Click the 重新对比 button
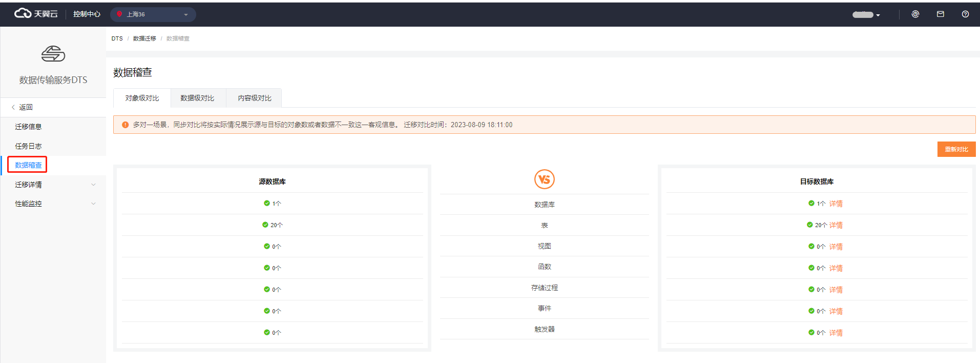This screenshot has height=363, width=980. [956, 149]
